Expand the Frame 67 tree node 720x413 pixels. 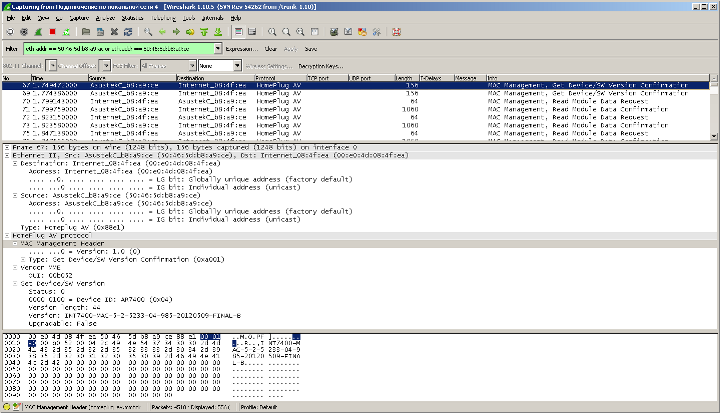(7, 147)
